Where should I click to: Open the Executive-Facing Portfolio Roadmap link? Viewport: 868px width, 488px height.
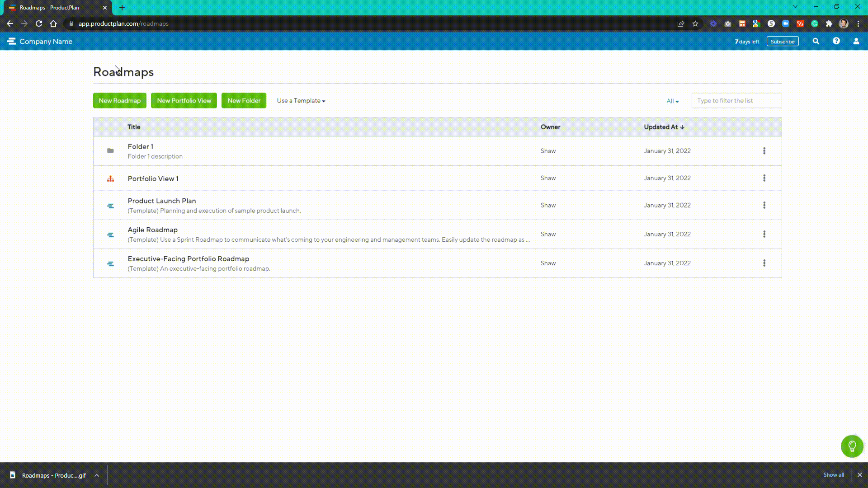click(x=189, y=259)
